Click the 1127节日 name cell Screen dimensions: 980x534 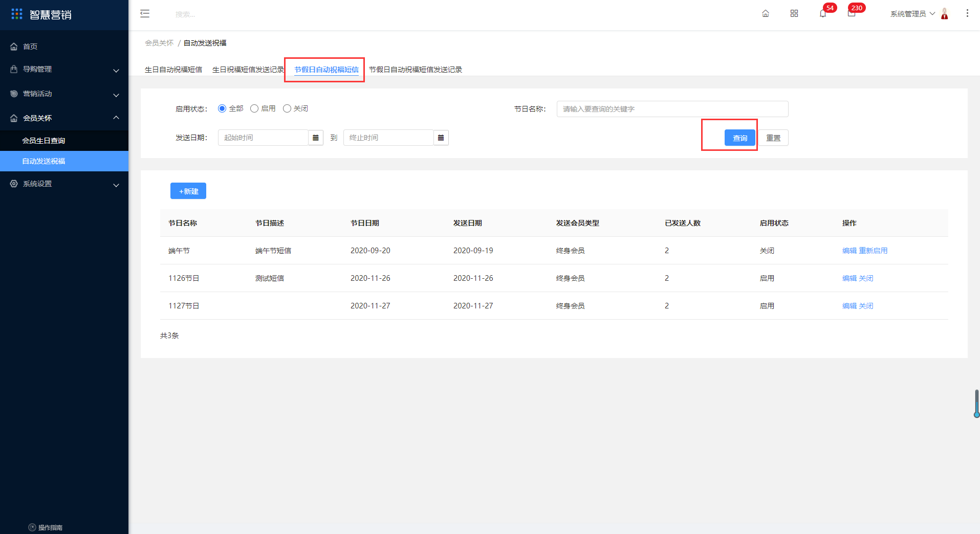click(184, 306)
